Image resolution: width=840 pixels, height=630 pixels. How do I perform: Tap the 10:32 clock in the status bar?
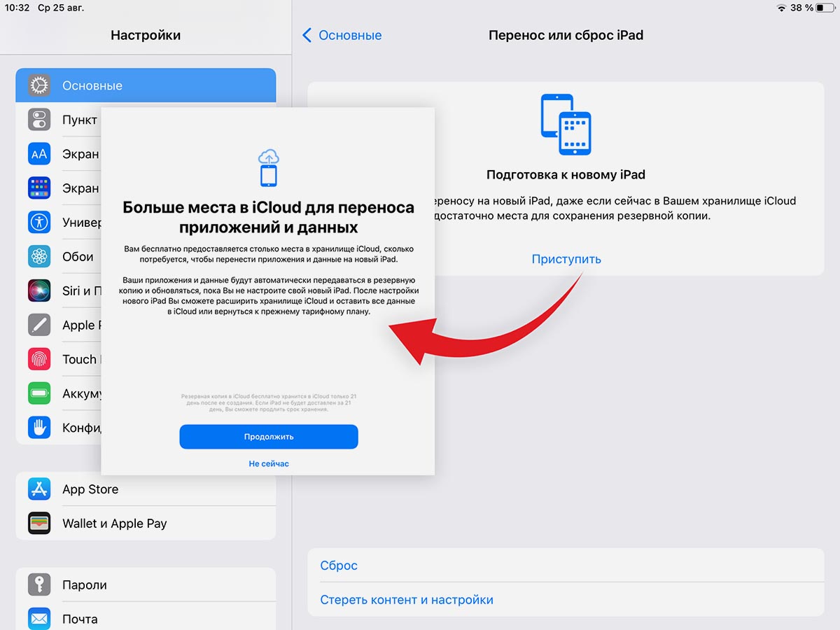16,8
